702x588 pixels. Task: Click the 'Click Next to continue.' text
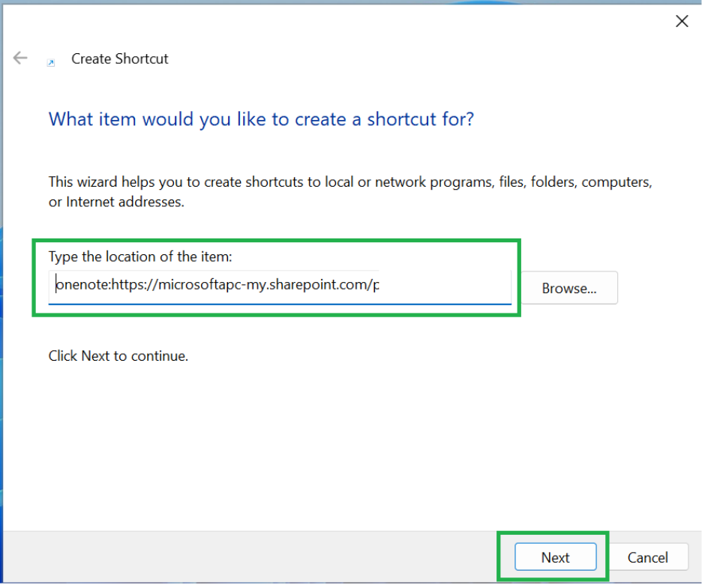[118, 355]
